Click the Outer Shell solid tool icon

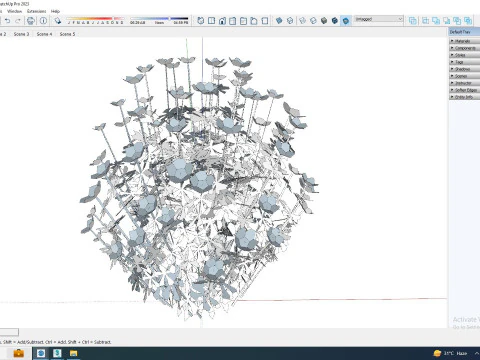pos(413,21)
